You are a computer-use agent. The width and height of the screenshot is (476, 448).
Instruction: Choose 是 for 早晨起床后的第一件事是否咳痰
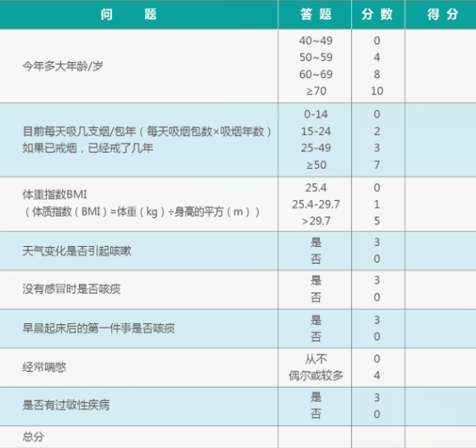(316, 320)
